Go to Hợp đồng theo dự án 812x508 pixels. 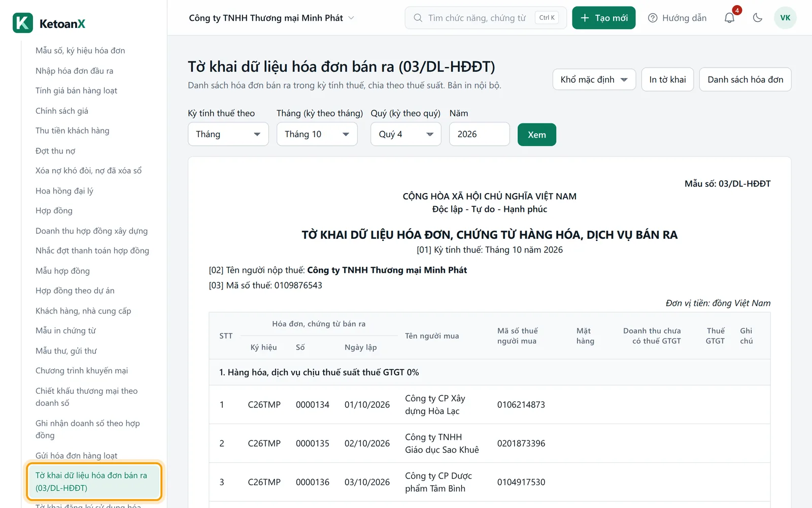tap(75, 291)
